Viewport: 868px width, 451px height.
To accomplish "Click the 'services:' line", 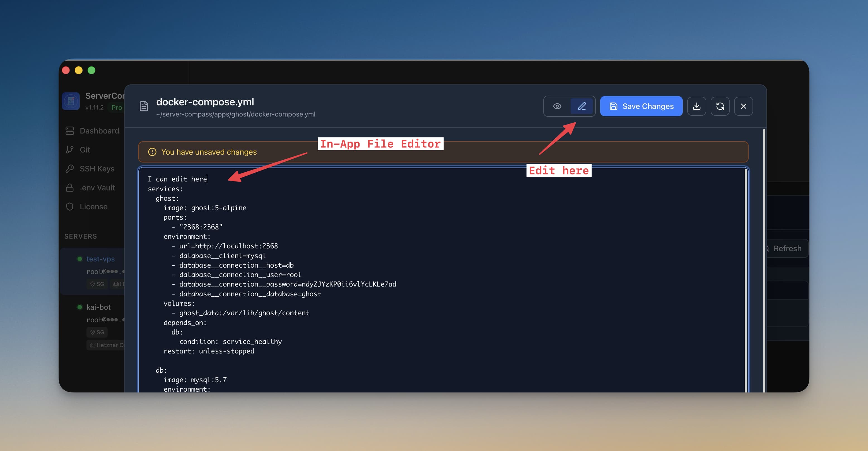I will coord(165,189).
